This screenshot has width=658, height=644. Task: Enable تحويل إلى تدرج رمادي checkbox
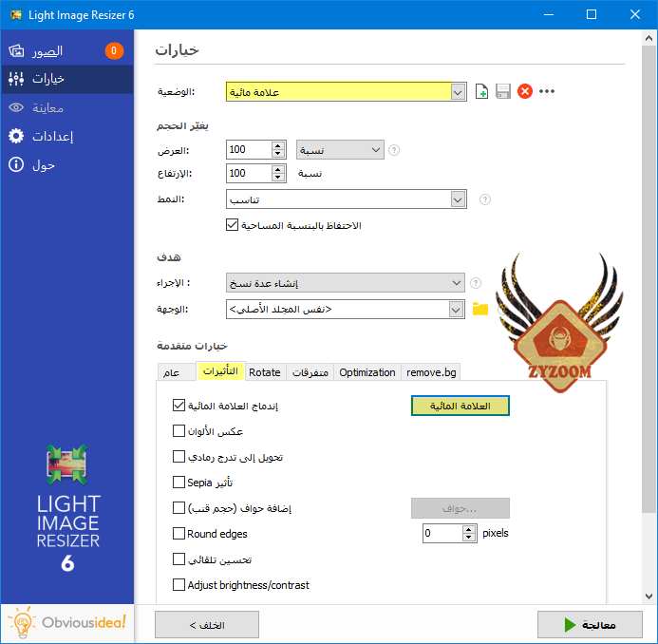(x=179, y=457)
